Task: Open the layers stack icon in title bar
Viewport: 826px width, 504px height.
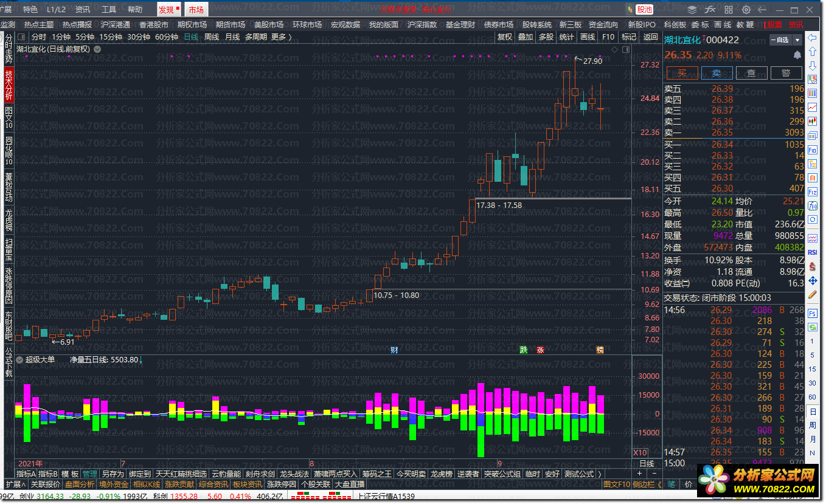Action: pyautogui.click(x=692, y=10)
